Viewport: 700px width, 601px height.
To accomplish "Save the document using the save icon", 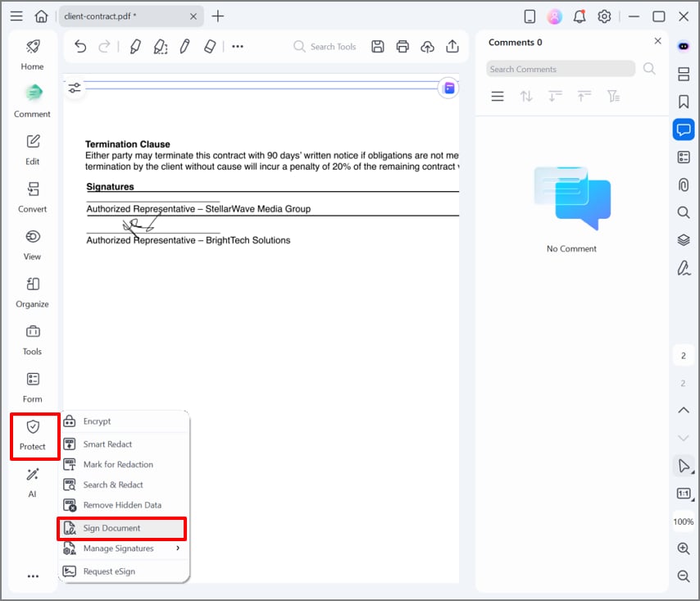I will [378, 47].
